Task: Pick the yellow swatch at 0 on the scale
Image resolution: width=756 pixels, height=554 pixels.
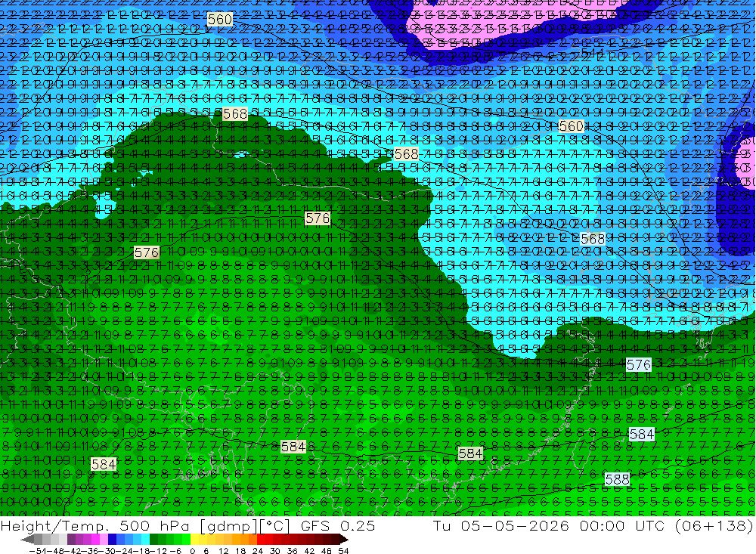Action: [x=194, y=539]
